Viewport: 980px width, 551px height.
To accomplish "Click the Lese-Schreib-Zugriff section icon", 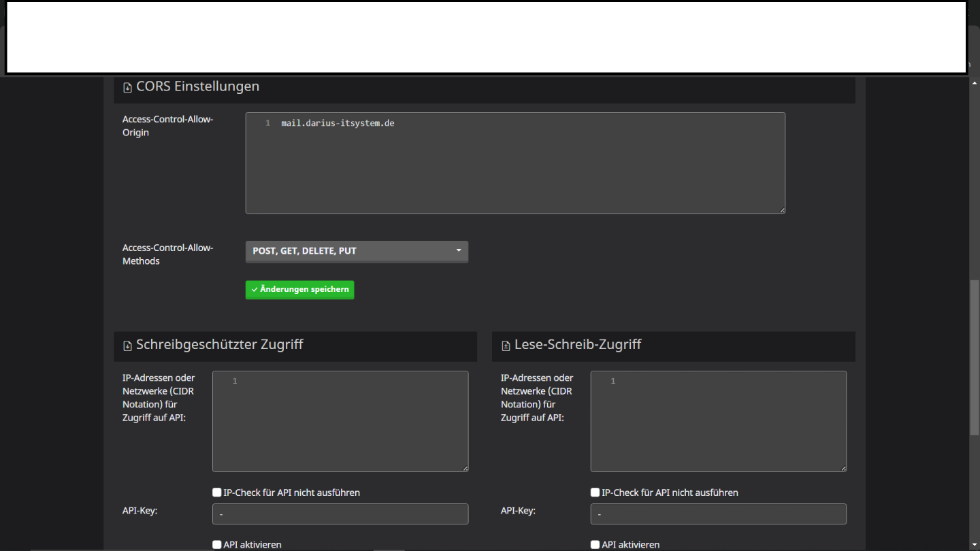I will (x=506, y=346).
